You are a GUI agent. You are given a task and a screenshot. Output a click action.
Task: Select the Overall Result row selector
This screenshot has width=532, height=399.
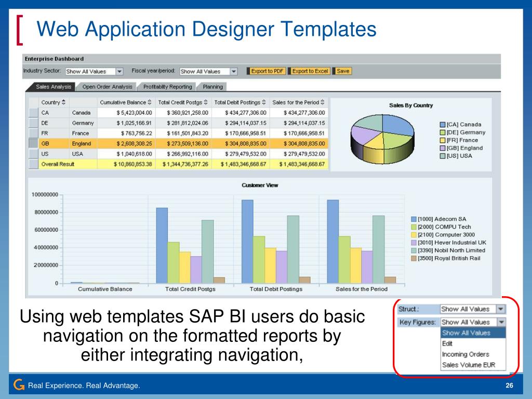pyautogui.click(x=33, y=164)
